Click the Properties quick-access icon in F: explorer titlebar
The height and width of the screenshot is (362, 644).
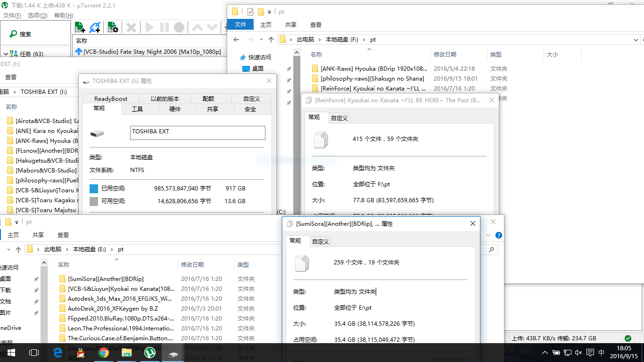tap(250, 11)
